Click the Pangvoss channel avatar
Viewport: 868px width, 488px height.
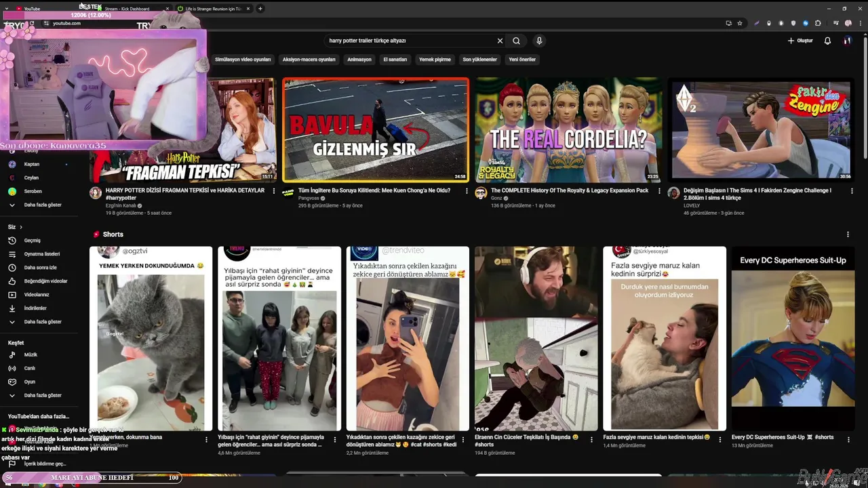pyautogui.click(x=288, y=193)
